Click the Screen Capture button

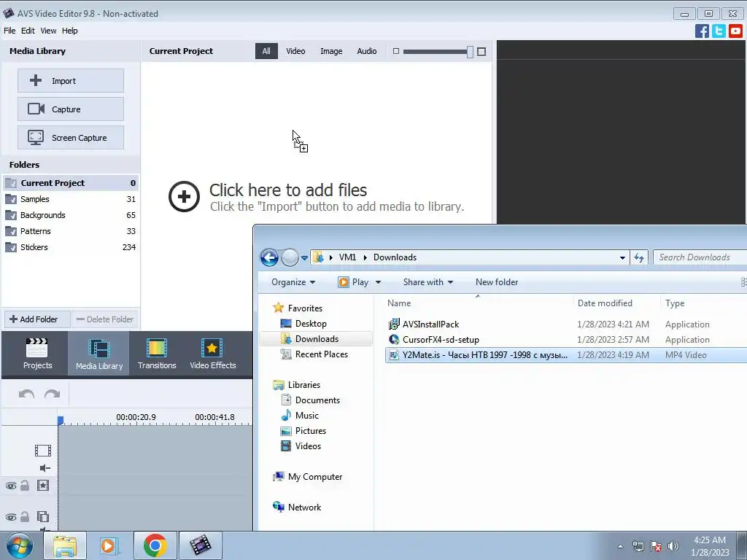pos(71,138)
